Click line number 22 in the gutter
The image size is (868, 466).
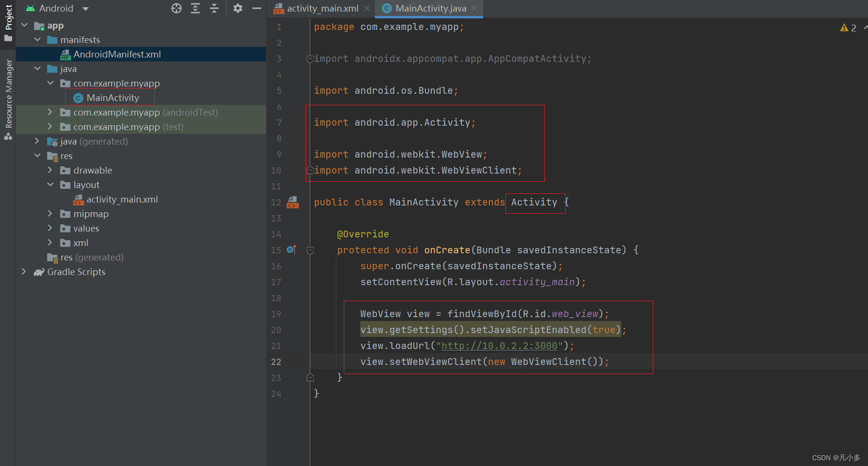pyautogui.click(x=276, y=362)
